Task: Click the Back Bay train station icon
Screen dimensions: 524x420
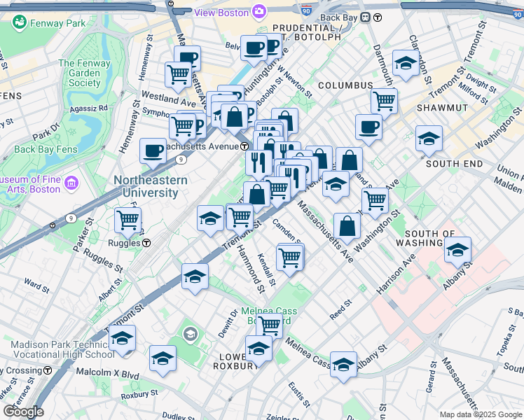Action: 365,17
